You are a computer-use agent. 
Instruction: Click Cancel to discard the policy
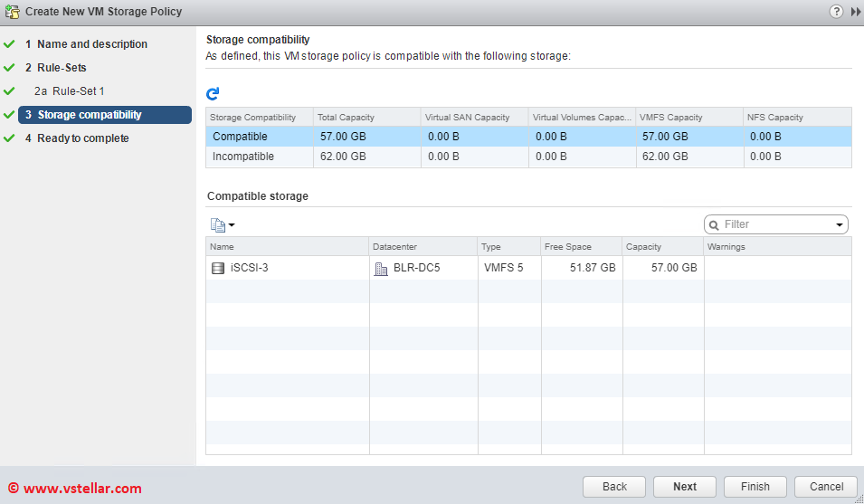[826, 486]
